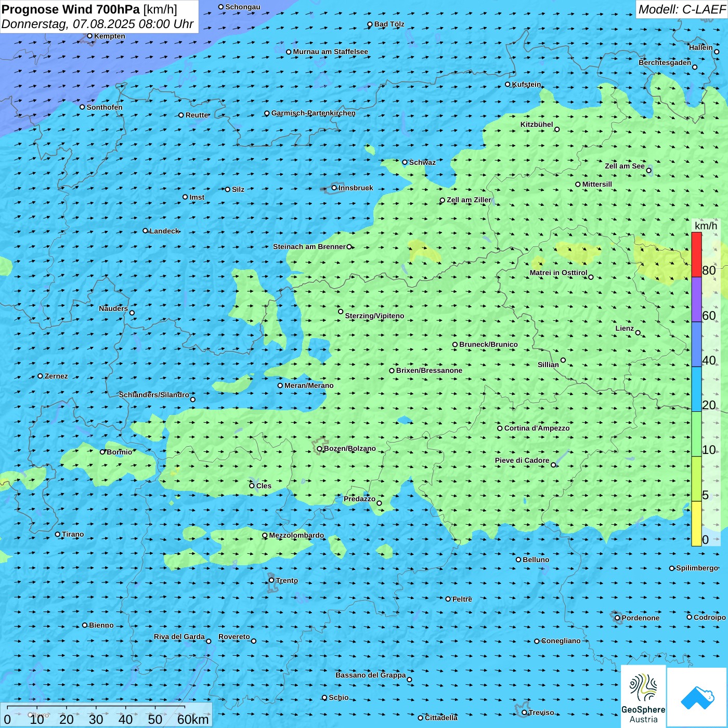Click the purple 60 km/h legend band
The height and width of the screenshot is (728, 728).
[x=696, y=300]
